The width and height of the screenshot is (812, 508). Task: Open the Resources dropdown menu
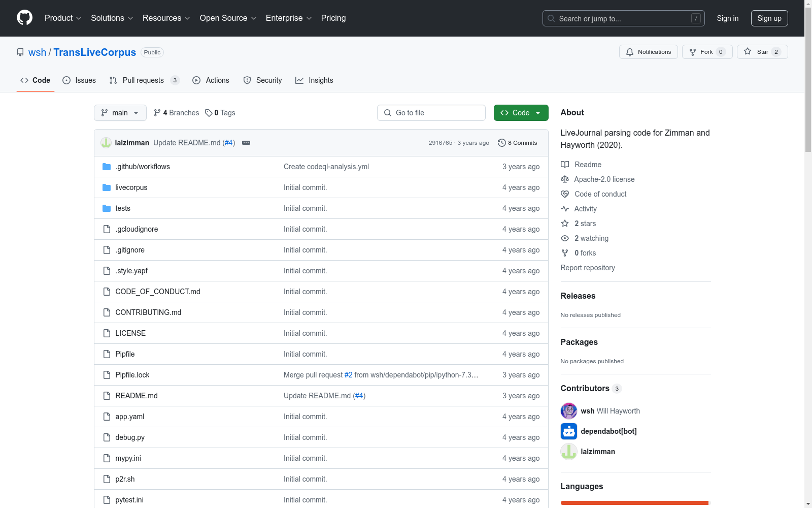click(x=166, y=18)
